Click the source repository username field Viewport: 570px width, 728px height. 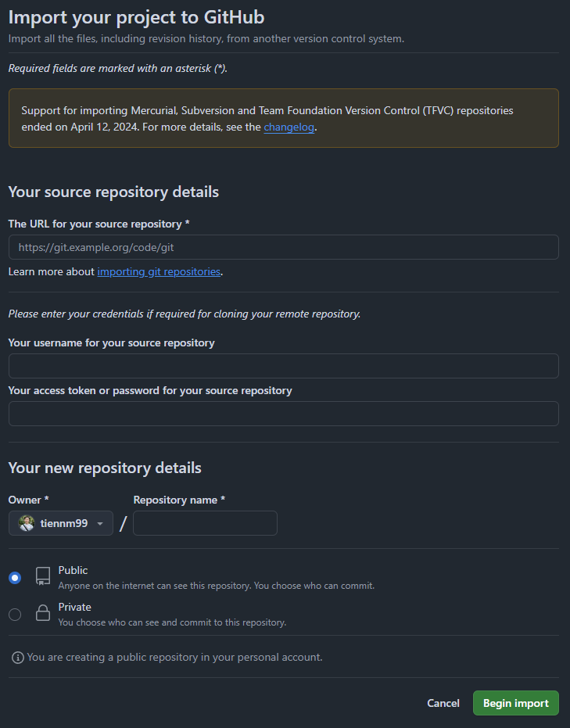click(283, 366)
